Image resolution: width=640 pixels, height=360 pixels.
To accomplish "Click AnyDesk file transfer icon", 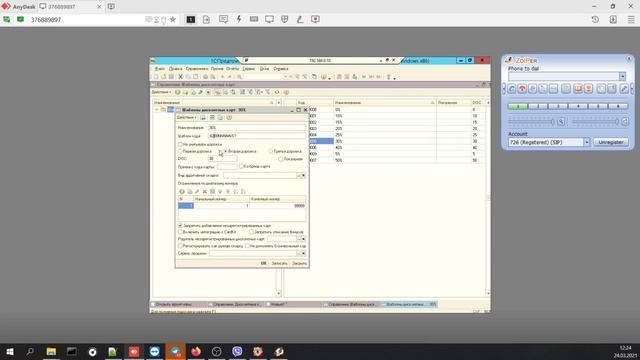I will [x=206, y=19].
